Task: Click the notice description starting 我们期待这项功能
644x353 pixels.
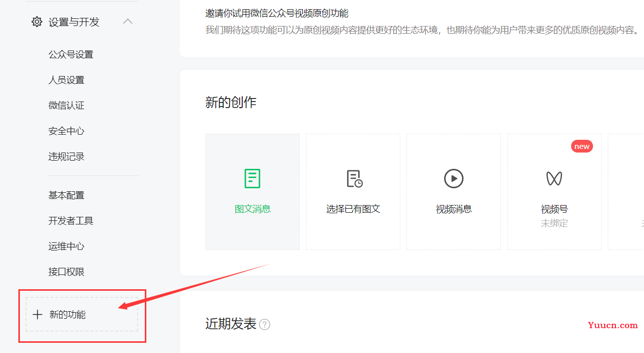Action: click(422, 30)
